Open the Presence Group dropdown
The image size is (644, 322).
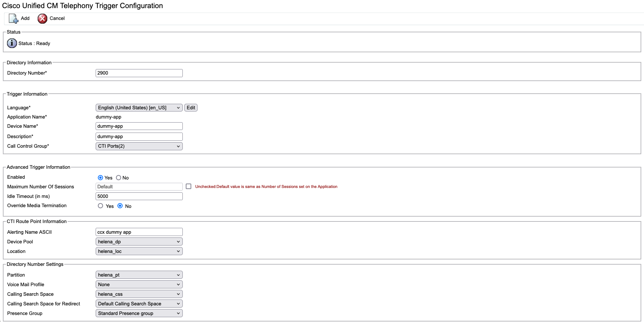(139, 314)
